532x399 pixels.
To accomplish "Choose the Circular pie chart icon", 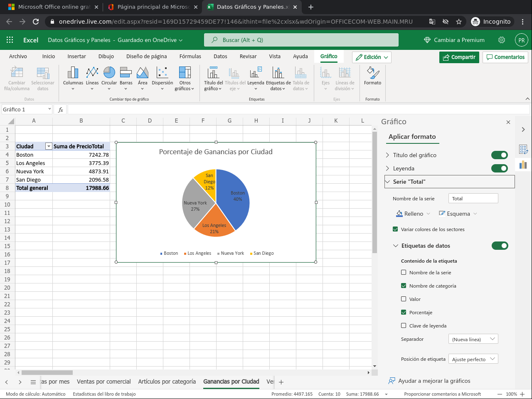I will 109,73.
